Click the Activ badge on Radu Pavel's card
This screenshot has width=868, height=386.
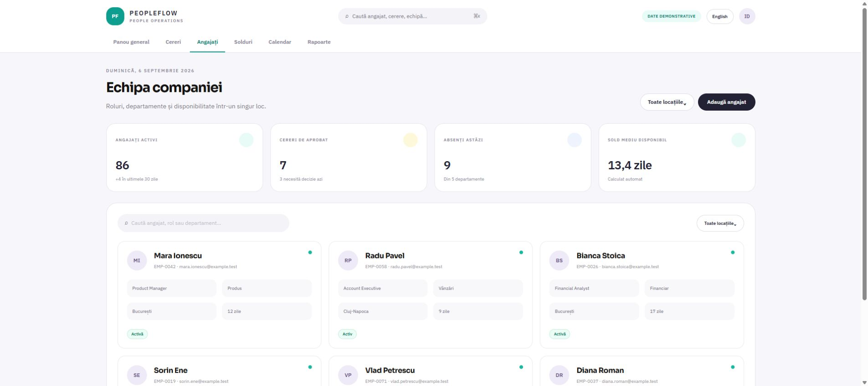click(x=347, y=334)
